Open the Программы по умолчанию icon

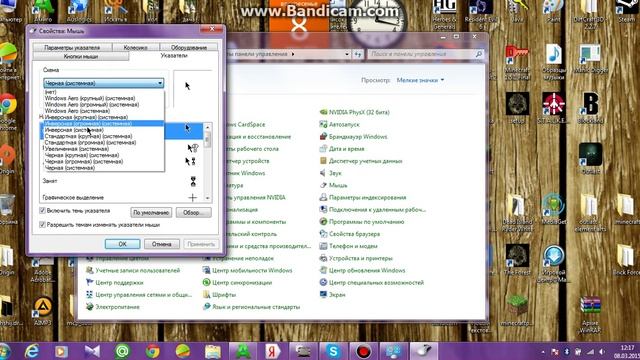click(323, 222)
